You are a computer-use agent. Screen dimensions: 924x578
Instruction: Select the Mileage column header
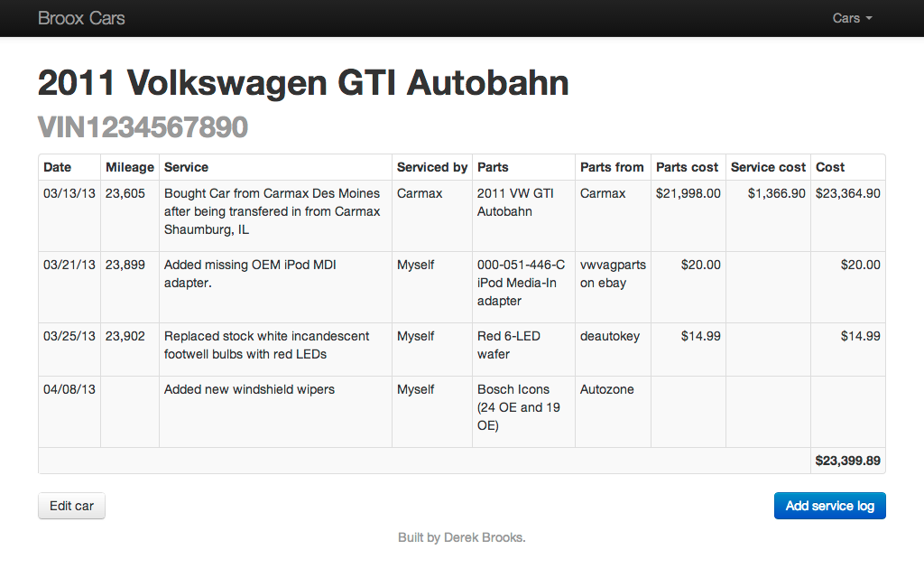point(130,167)
